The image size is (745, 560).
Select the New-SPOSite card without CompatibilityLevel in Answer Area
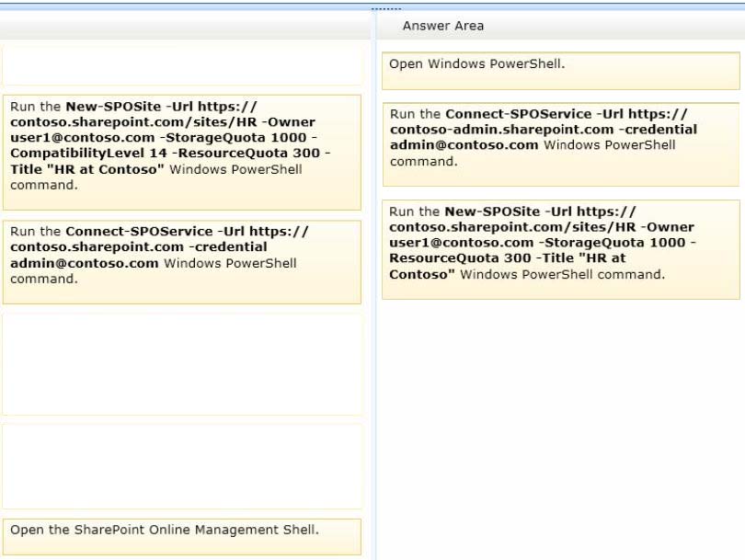(x=561, y=250)
